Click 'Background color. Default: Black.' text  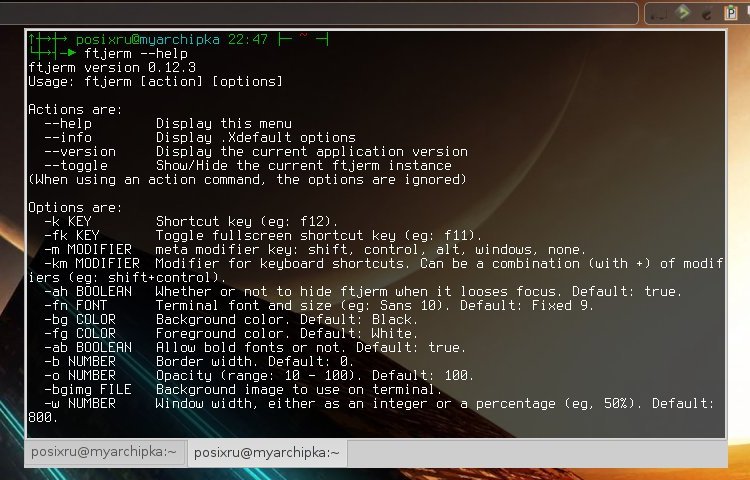coord(287,319)
